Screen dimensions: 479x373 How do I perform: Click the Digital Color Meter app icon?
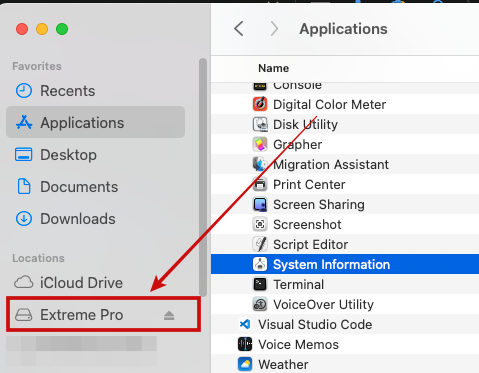[260, 104]
